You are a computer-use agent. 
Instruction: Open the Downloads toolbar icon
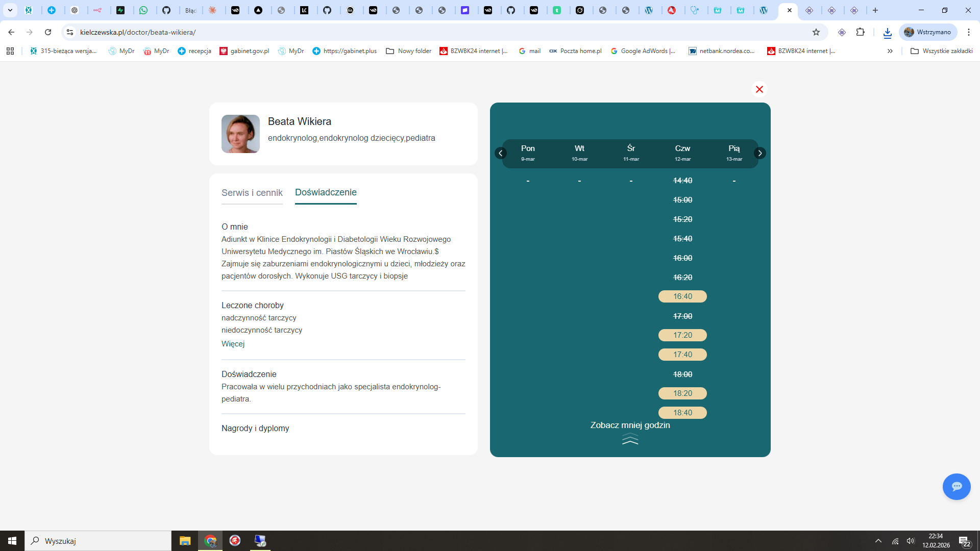pos(888,32)
